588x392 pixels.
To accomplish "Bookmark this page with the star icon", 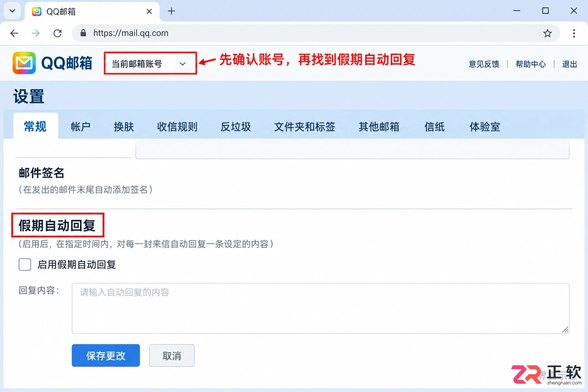I will pos(548,33).
